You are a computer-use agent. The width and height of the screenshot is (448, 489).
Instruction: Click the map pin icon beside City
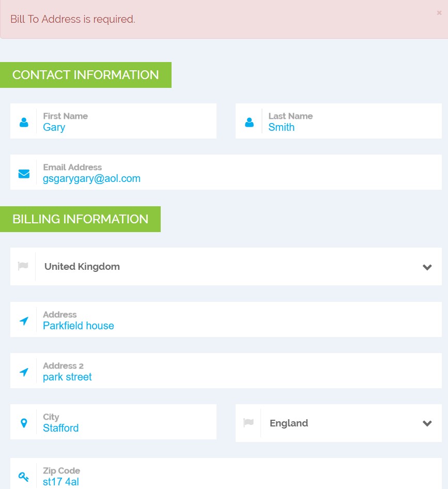(24, 423)
